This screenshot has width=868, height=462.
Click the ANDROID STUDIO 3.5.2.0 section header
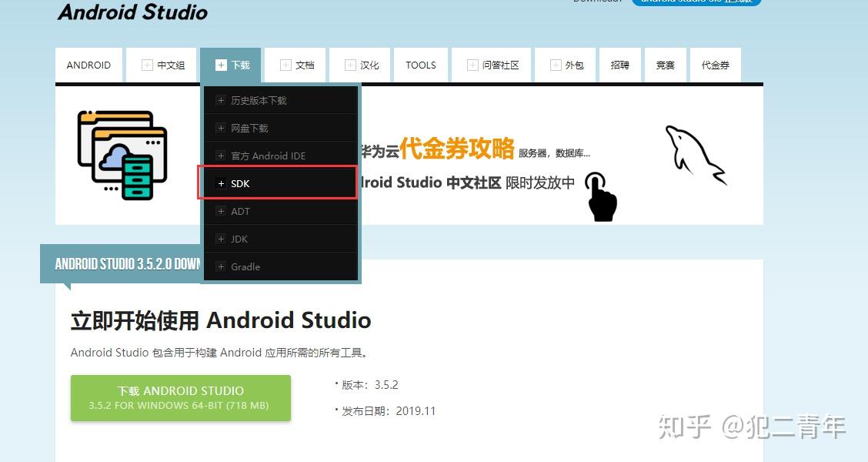pyautogui.click(x=120, y=263)
